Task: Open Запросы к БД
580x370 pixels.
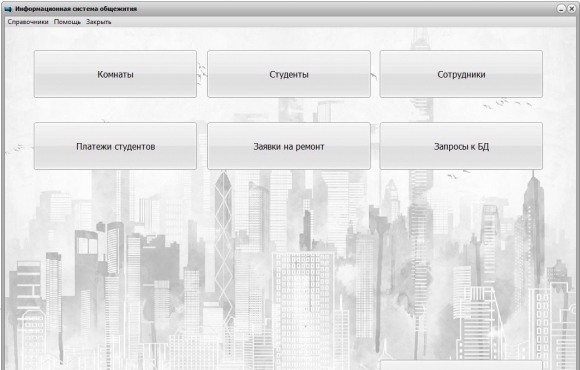Action: (x=461, y=146)
